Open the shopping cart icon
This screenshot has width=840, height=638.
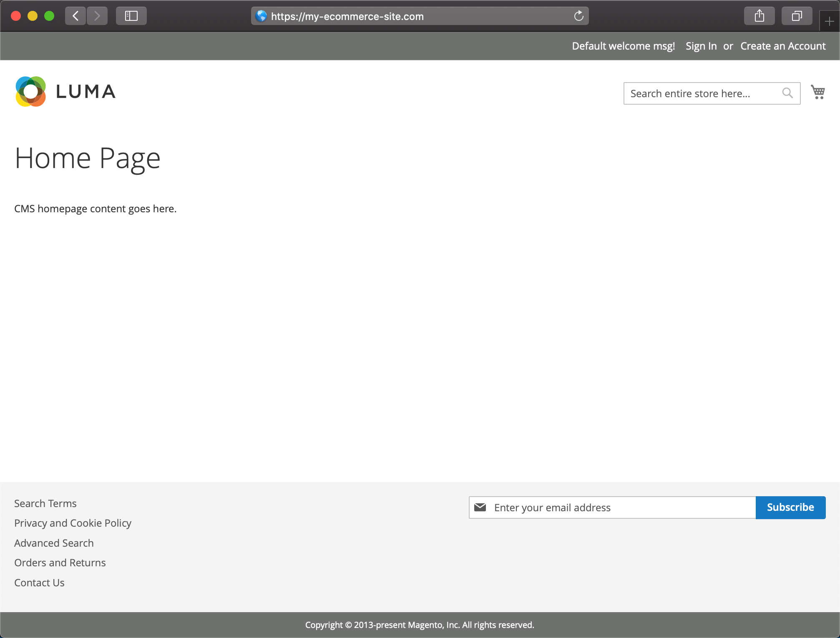coord(818,92)
